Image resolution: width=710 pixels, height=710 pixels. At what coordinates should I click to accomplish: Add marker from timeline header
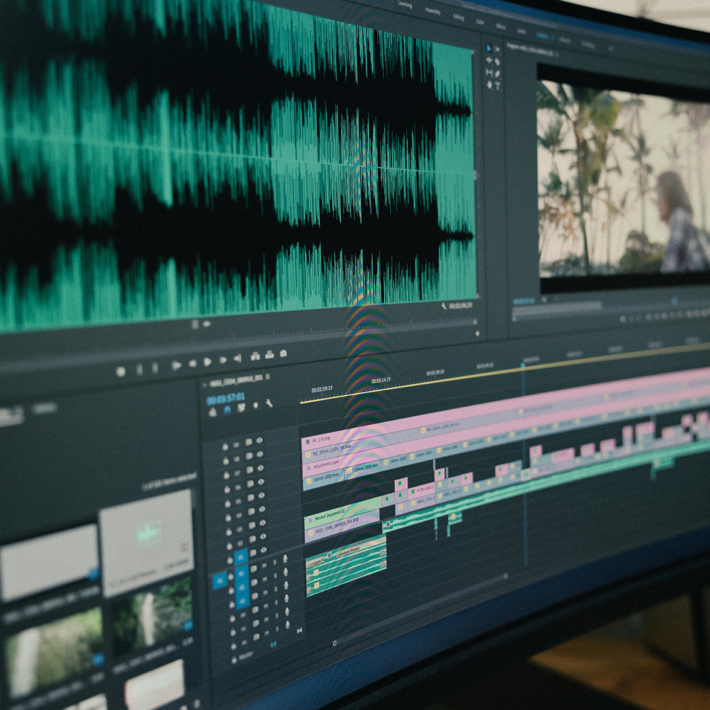pyautogui.click(x=256, y=405)
